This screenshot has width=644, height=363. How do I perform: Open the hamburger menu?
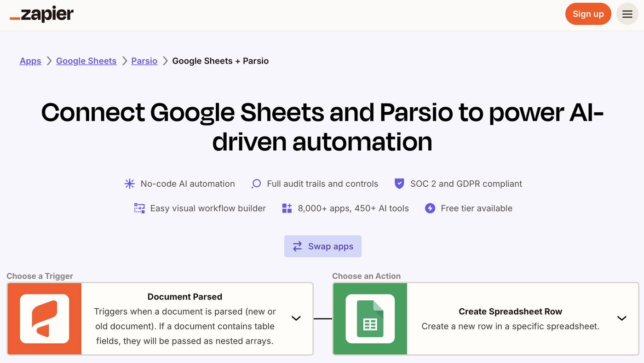pyautogui.click(x=627, y=14)
